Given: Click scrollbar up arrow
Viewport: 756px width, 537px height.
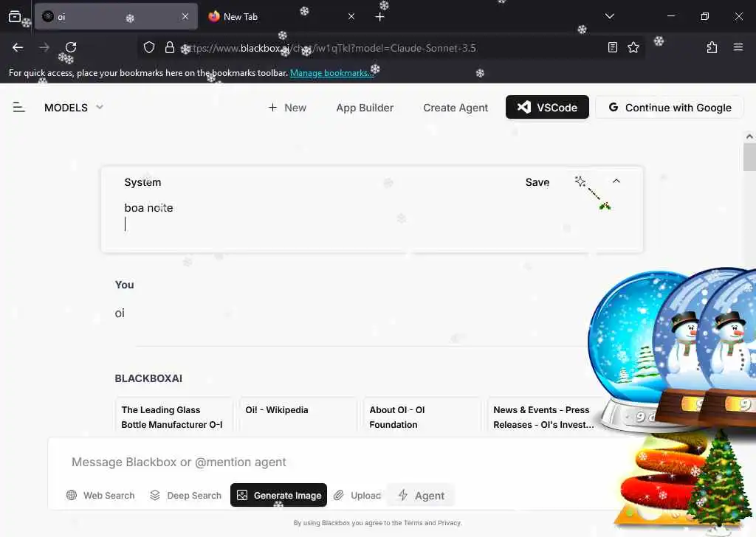Looking at the screenshot, I should [x=749, y=136].
